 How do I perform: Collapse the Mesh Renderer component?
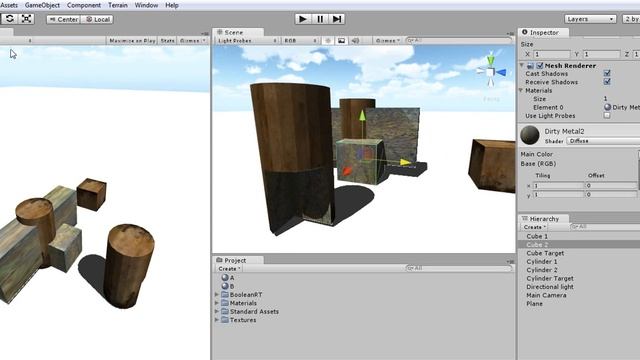(522, 65)
